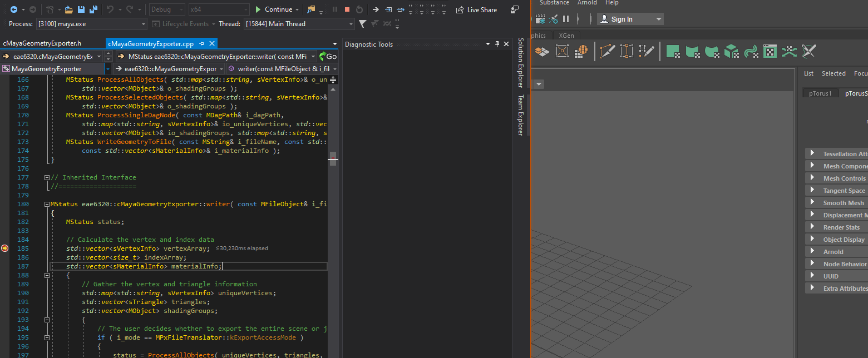Expand the Smooth Mesh section
The image size is (868, 358).
[x=836, y=203]
